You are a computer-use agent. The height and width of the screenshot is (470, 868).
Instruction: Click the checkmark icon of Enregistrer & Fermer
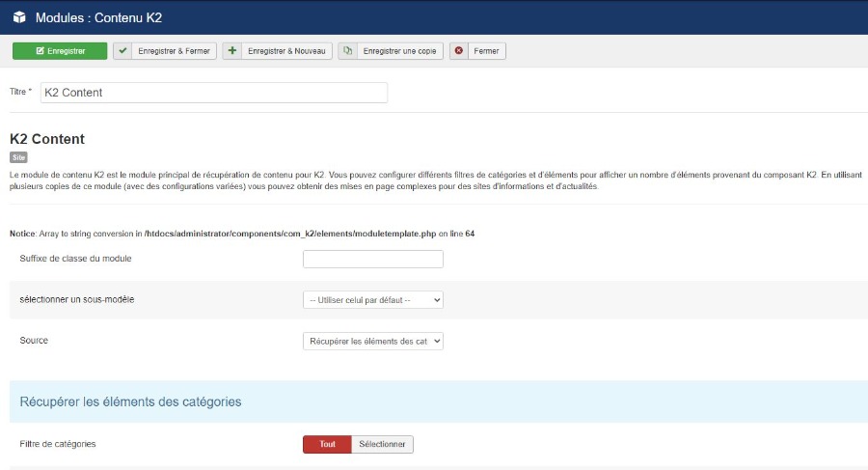pos(122,51)
